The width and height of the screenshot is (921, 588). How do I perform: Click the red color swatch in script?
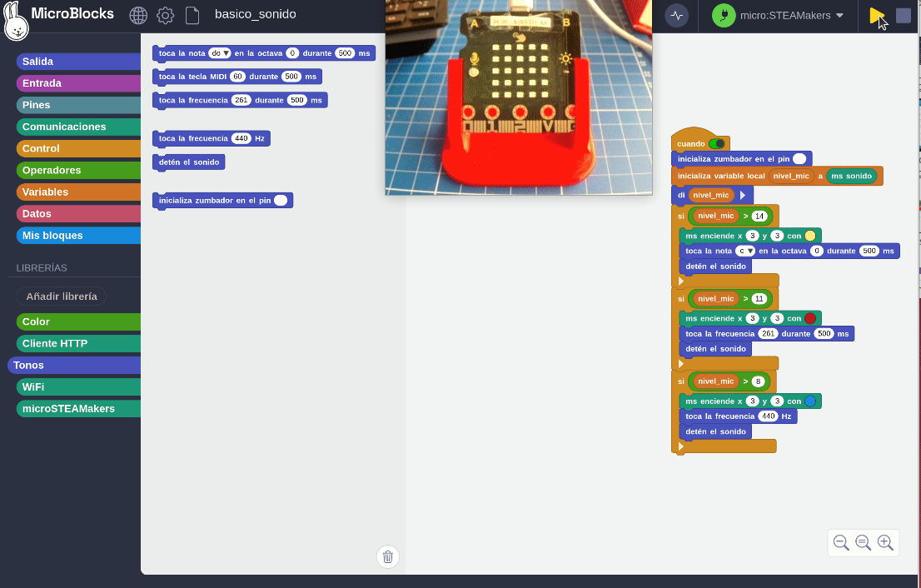coord(810,318)
